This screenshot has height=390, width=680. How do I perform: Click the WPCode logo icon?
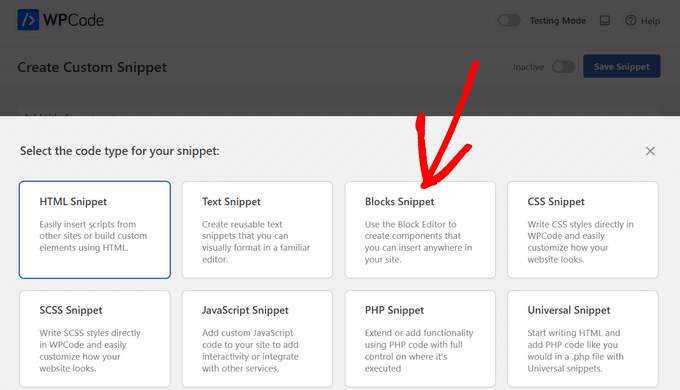click(28, 20)
